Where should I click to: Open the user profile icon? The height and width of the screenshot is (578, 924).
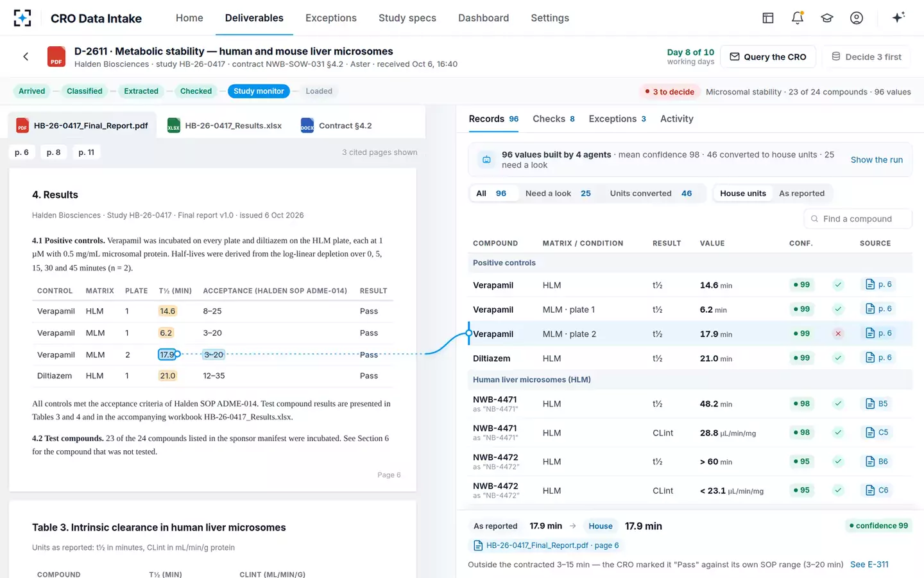click(857, 18)
